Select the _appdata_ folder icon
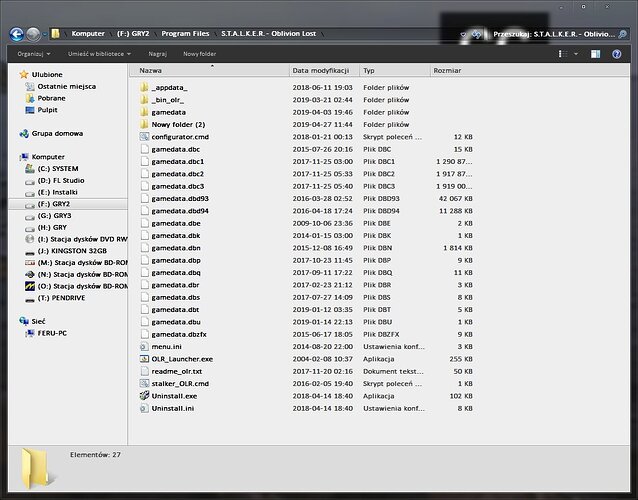Screen dimensions: 638x500 pos(144,87)
